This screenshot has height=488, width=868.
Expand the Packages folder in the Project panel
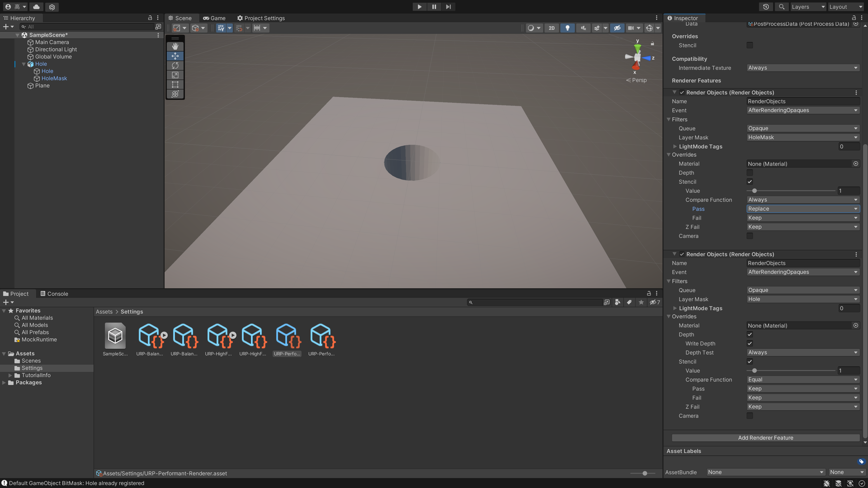point(4,382)
